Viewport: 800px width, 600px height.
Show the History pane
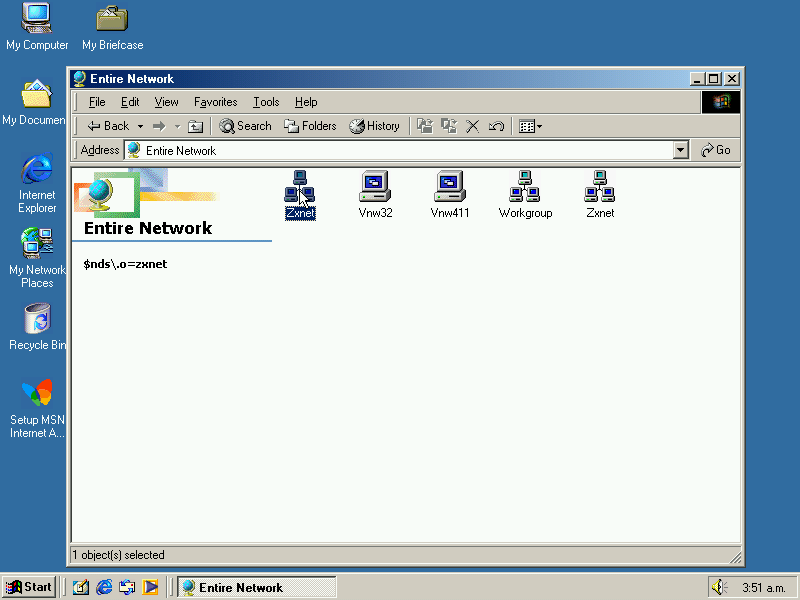[374, 126]
